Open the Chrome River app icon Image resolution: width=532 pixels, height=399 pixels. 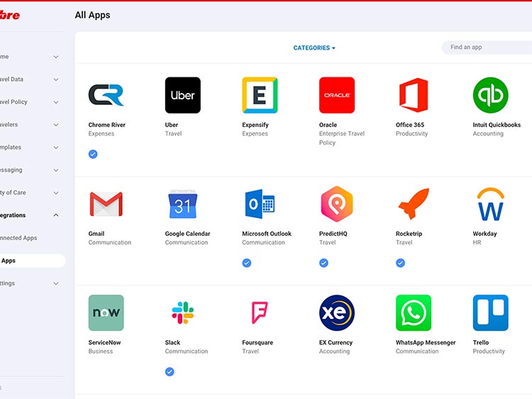[106, 95]
